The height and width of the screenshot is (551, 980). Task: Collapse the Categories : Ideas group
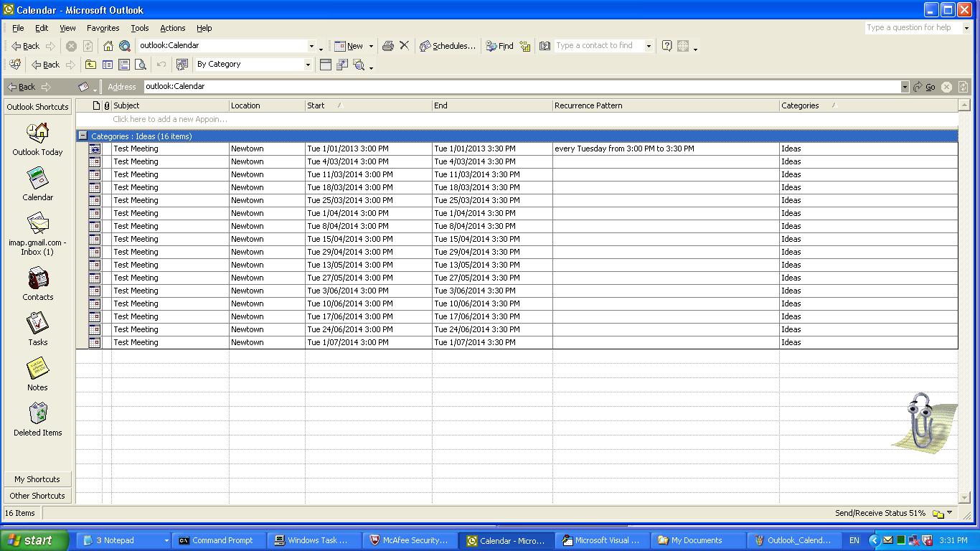point(83,136)
